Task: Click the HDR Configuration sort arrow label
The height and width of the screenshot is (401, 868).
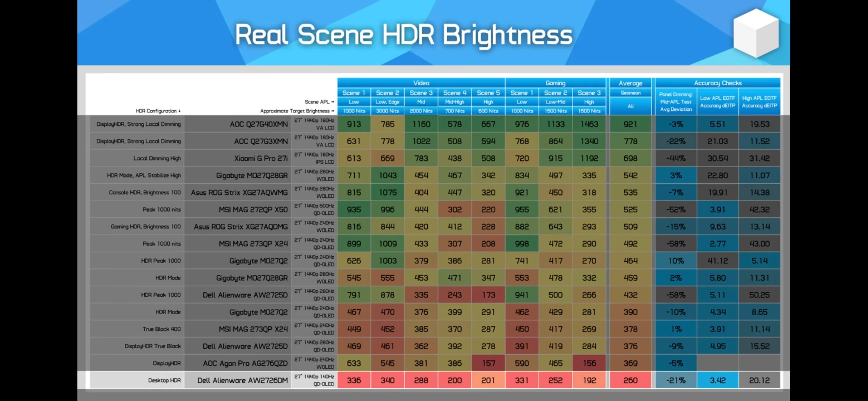Action: click(158, 111)
